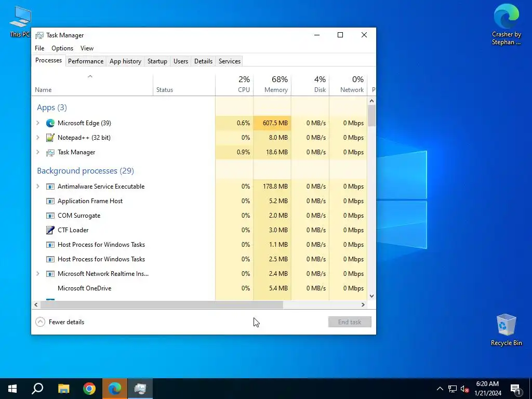
Task: Click the vertical scrollbar down arrow
Action: click(x=371, y=296)
